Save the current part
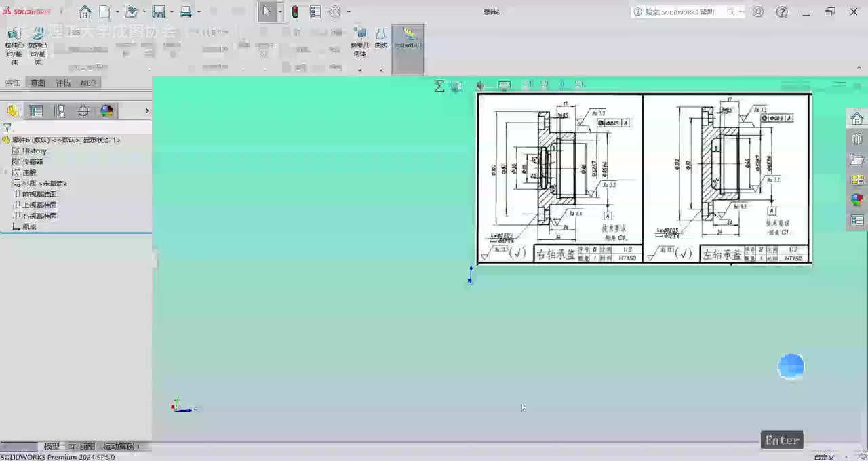The image size is (868, 461). 159,12
